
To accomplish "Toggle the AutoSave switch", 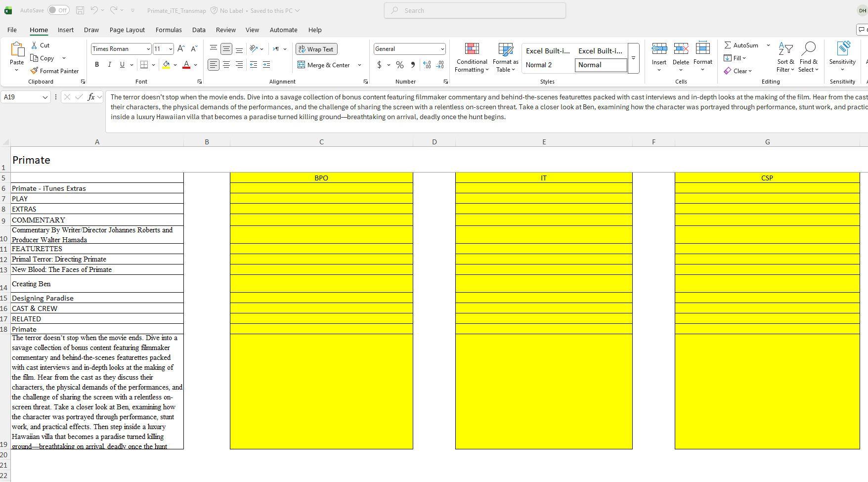I will [58, 10].
